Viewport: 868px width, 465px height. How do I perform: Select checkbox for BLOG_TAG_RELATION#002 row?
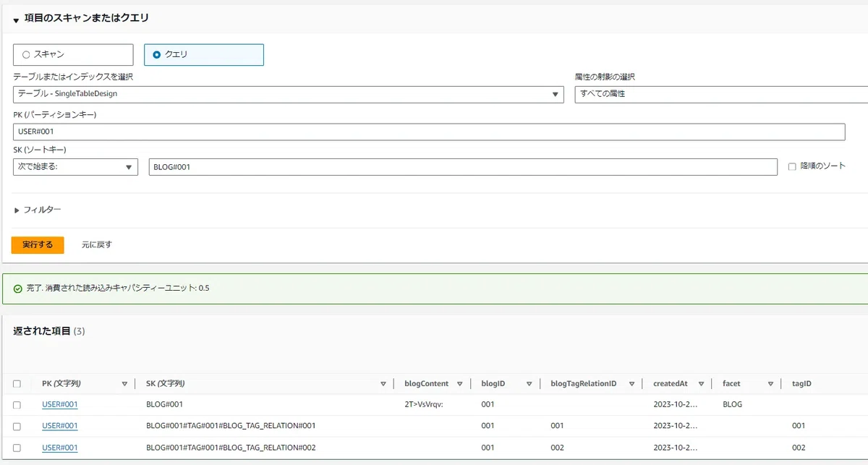tap(17, 448)
